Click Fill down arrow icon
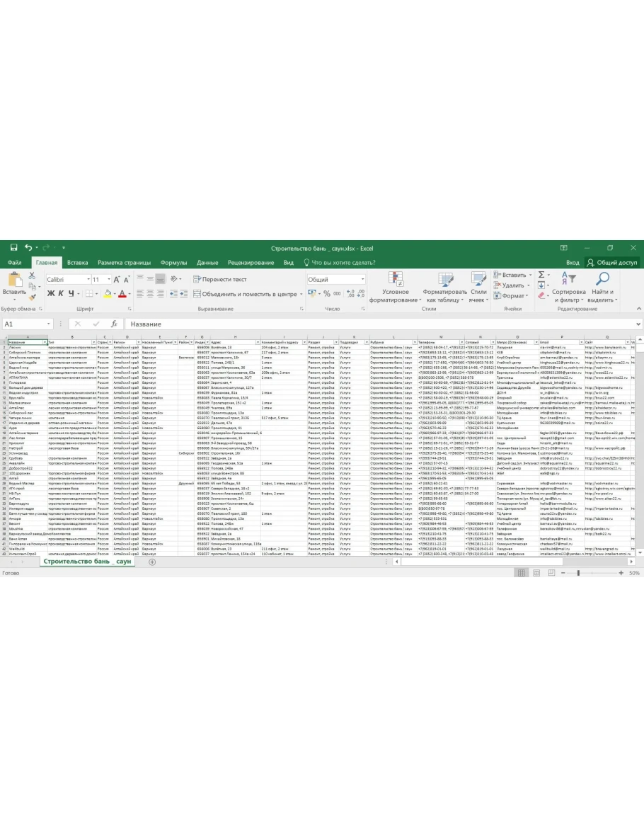 (541, 285)
